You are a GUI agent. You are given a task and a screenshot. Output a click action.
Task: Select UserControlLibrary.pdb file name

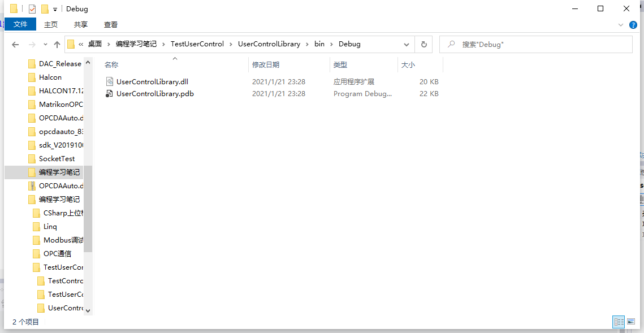coord(155,94)
